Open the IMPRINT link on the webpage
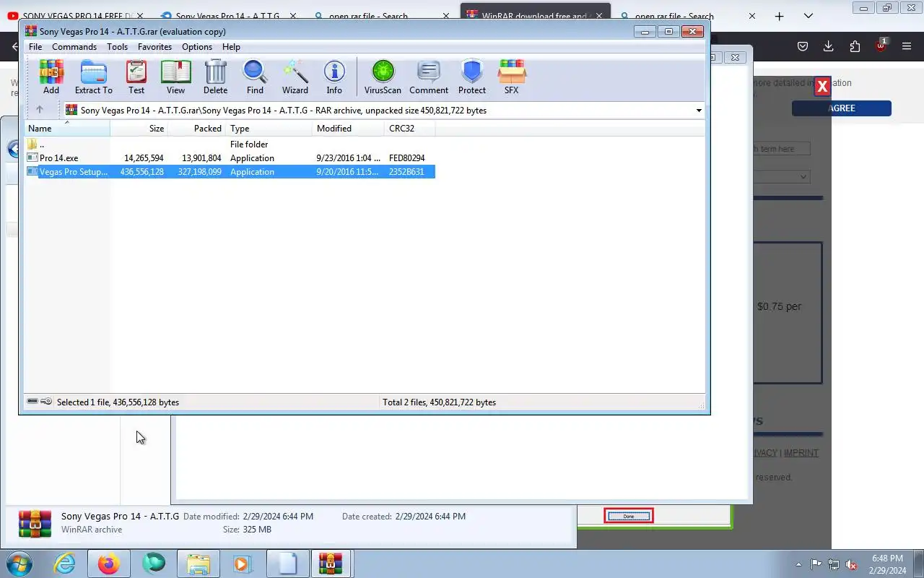Screen dimensions: 924x578 (801, 453)
